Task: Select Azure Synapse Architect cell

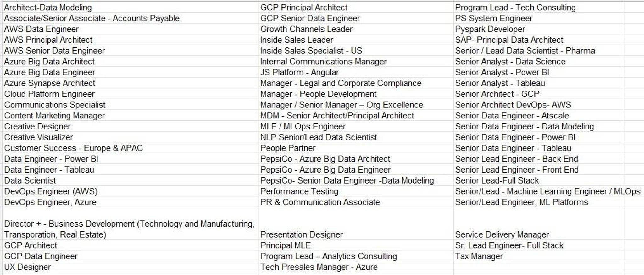Action: click(x=131, y=83)
